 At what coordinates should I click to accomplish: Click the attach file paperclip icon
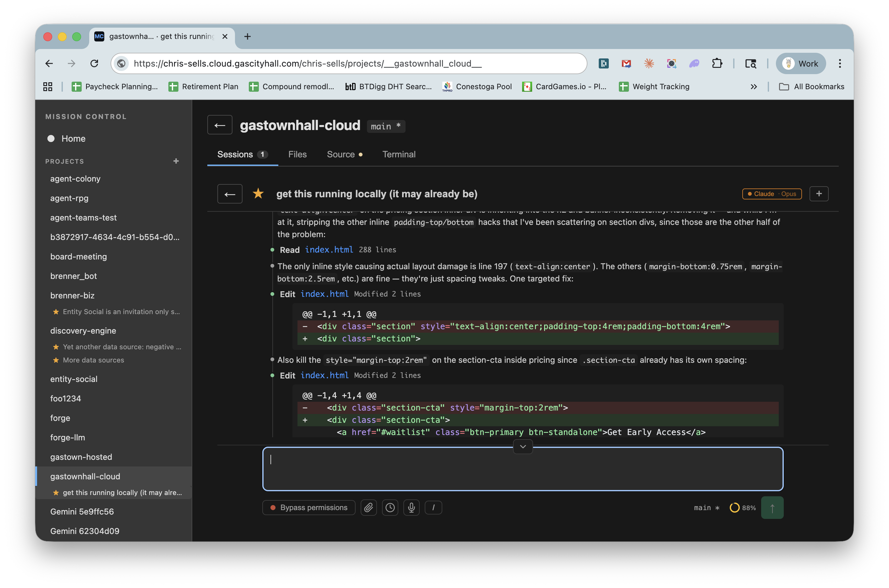(368, 507)
